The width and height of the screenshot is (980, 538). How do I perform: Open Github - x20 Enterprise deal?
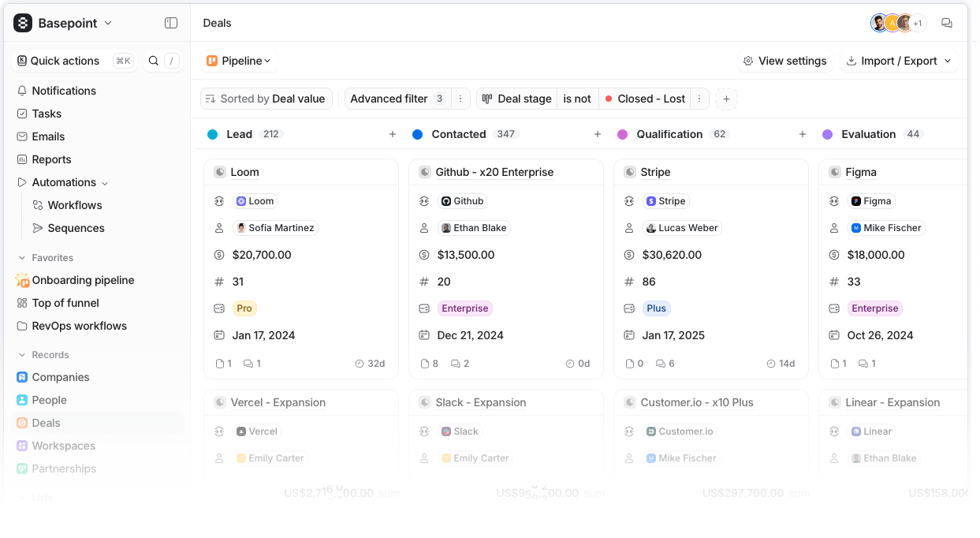coord(494,172)
